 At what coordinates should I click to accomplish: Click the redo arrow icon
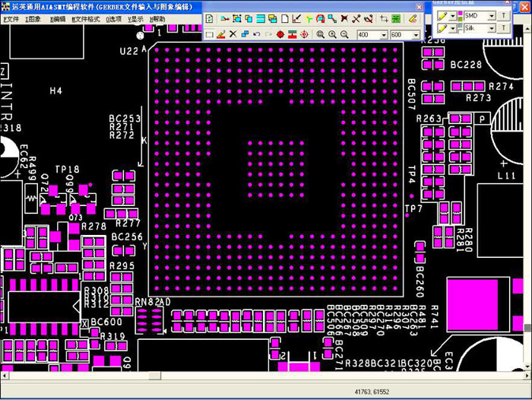(x=269, y=35)
